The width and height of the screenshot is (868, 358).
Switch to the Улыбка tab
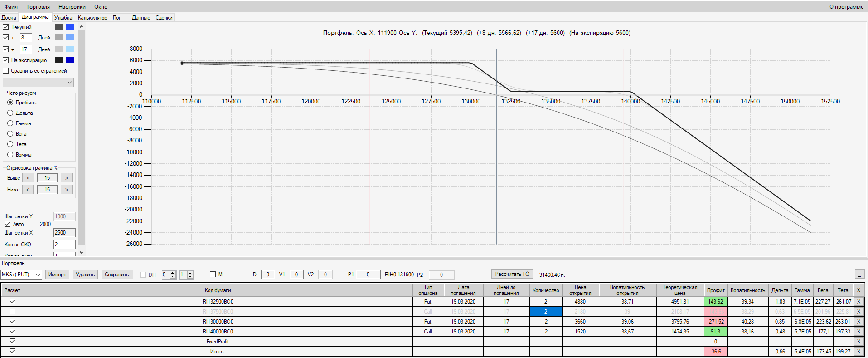63,18
